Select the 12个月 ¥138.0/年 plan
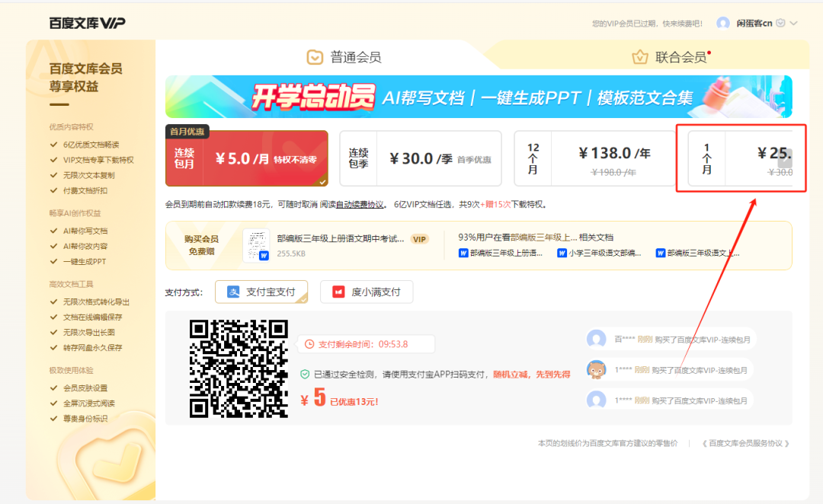This screenshot has width=823, height=504. click(594, 158)
